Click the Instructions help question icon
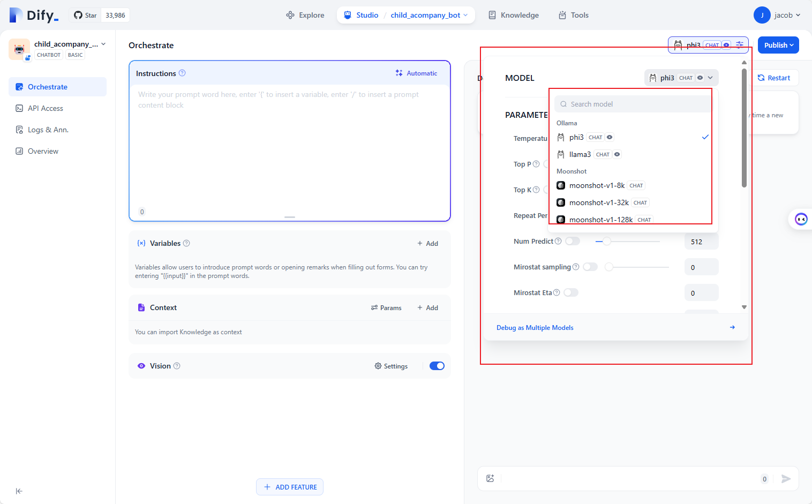 (x=182, y=73)
